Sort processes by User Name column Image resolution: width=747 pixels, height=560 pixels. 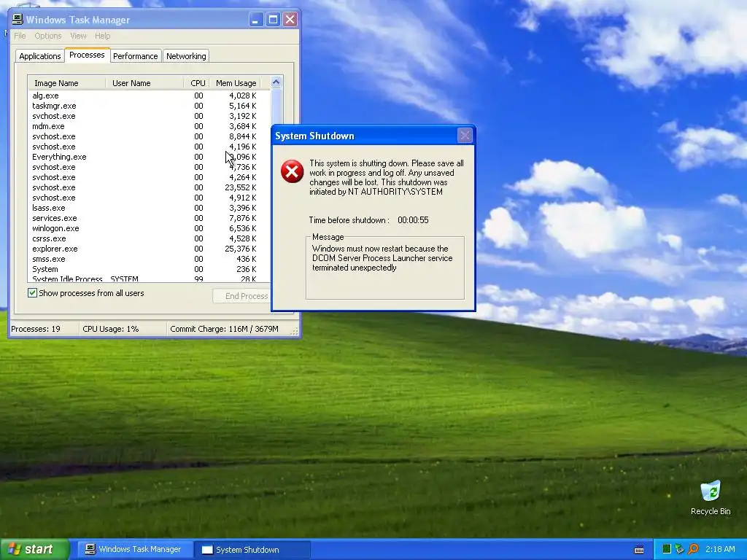pos(144,83)
